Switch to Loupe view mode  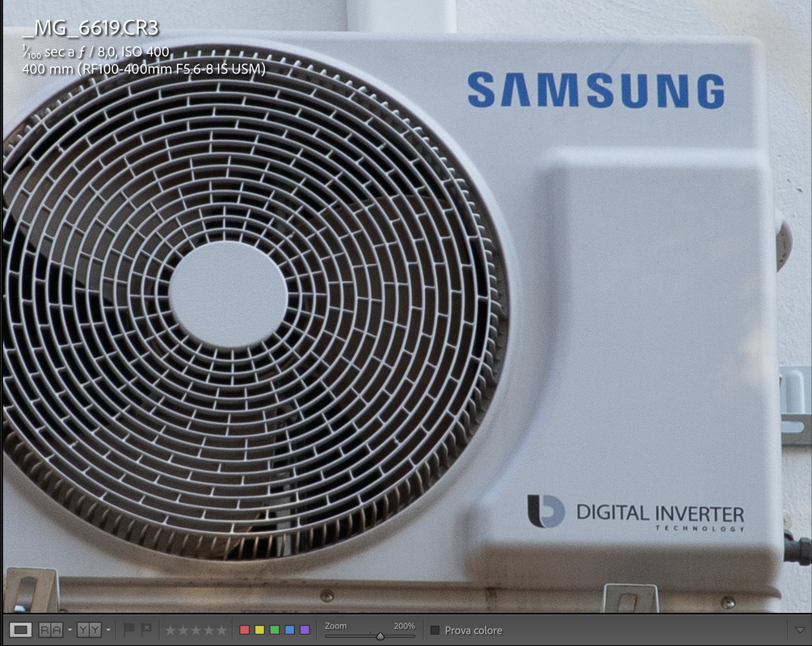pos(21,630)
